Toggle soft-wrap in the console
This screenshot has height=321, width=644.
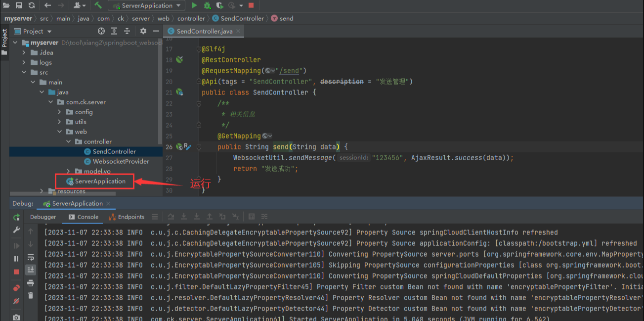point(31,257)
